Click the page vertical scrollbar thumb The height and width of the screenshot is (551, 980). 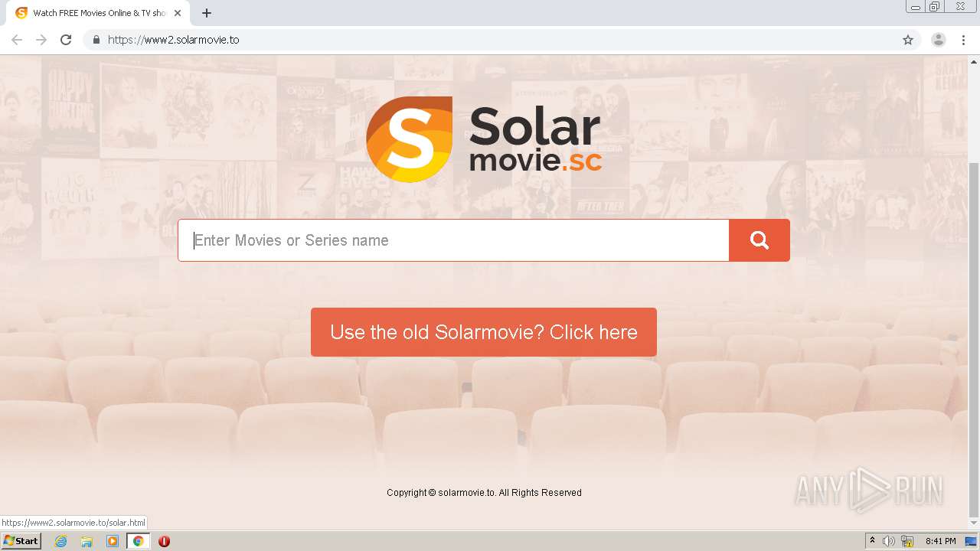click(974, 338)
